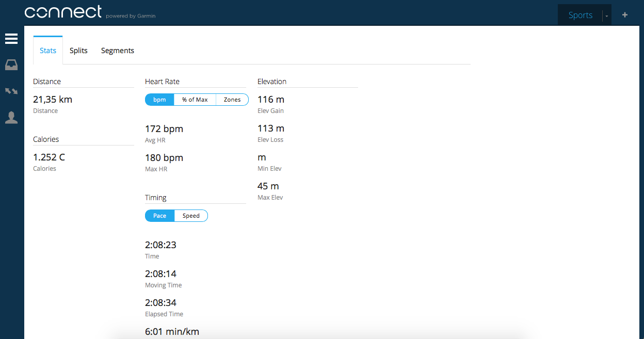Click the sync arrows icon in sidebar
This screenshot has height=339, width=644.
tap(11, 91)
